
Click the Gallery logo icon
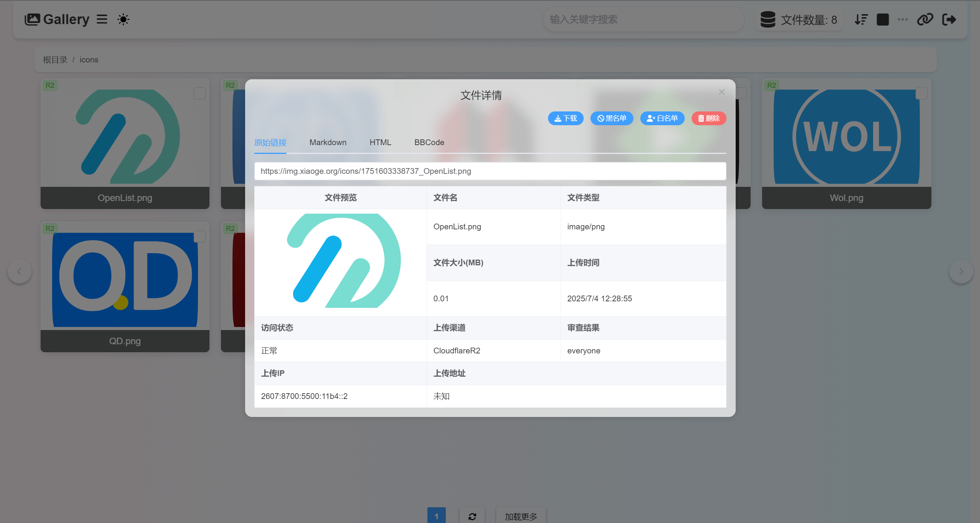(32, 19)
